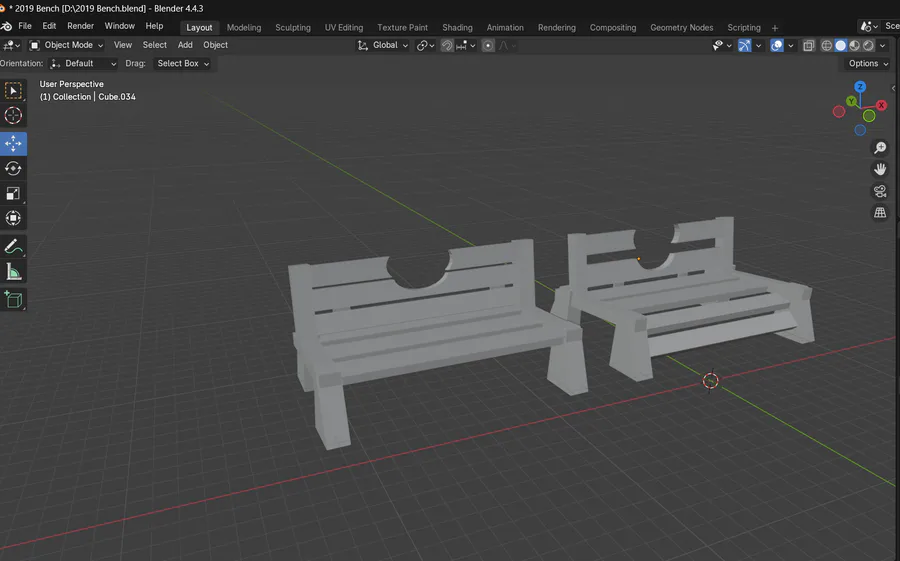
Task: Open selectability and visibility dropdown
Action: tap(721, 45)
